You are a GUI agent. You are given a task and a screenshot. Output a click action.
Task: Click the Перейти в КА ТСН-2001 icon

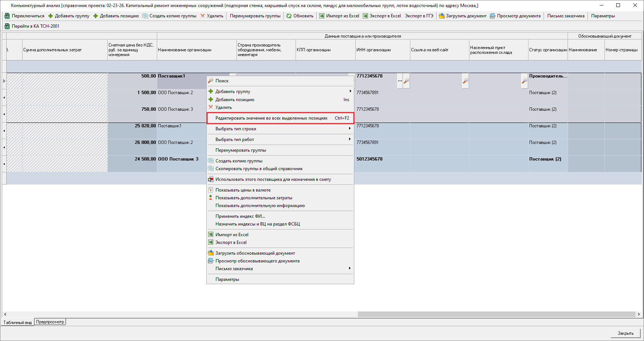(7, 26)
